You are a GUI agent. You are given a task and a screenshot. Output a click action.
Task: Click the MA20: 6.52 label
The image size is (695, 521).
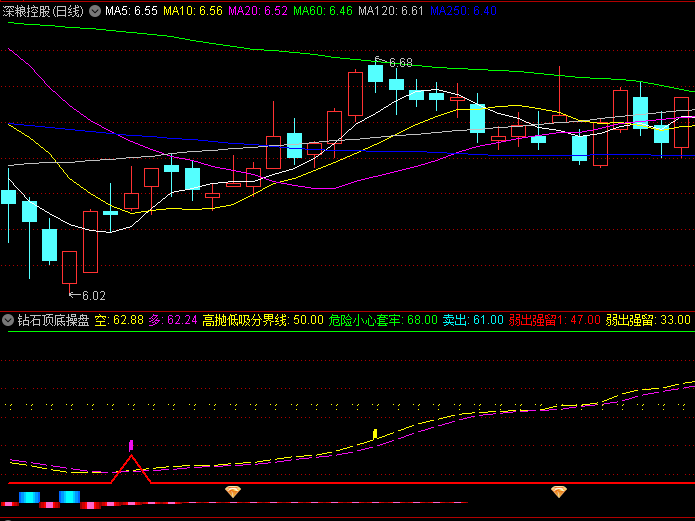[x=258, y=11]
